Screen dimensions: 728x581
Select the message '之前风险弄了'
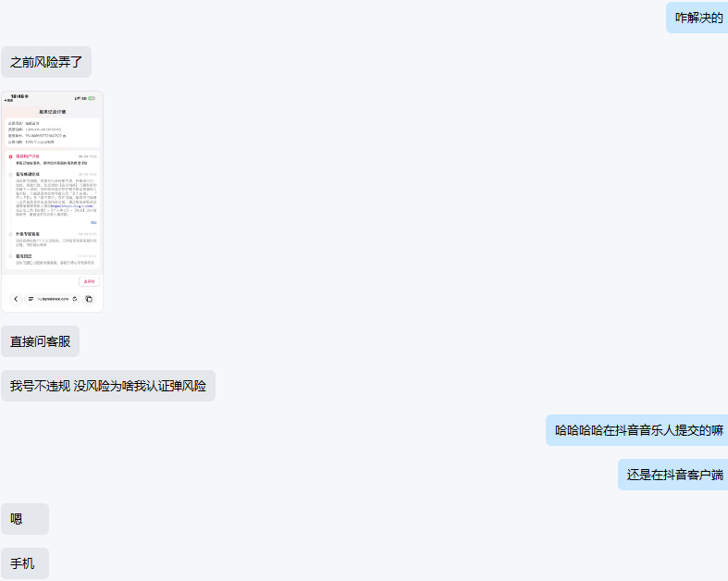pos(46,62)
